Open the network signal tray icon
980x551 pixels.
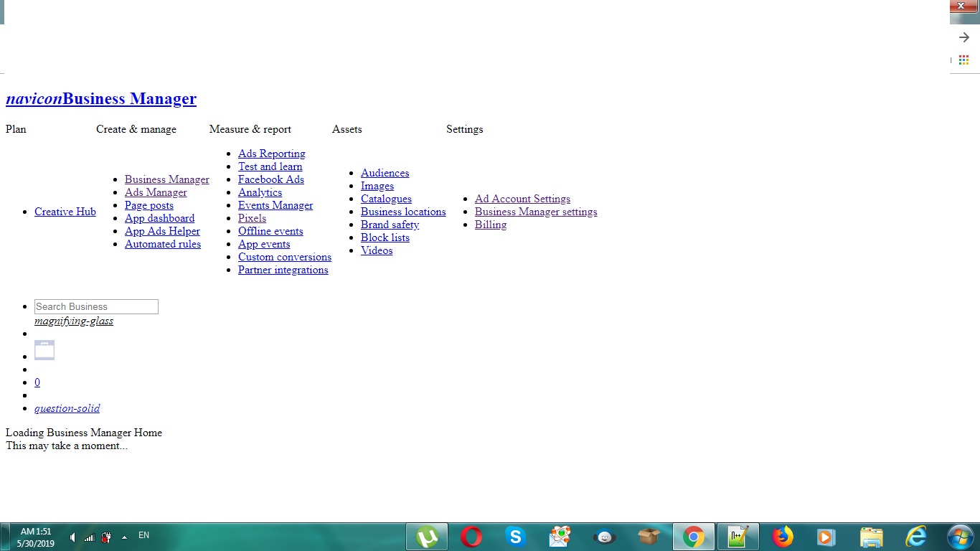tap(90, 537)
